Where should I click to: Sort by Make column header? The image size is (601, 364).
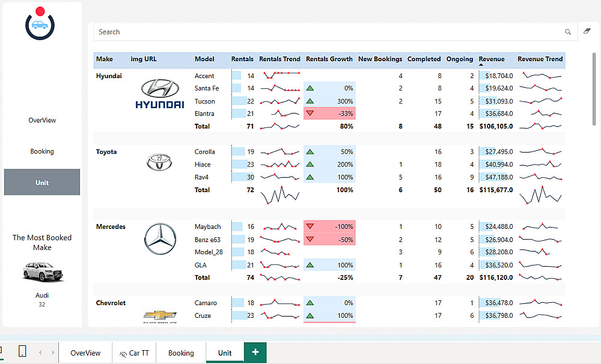[104, 59]
